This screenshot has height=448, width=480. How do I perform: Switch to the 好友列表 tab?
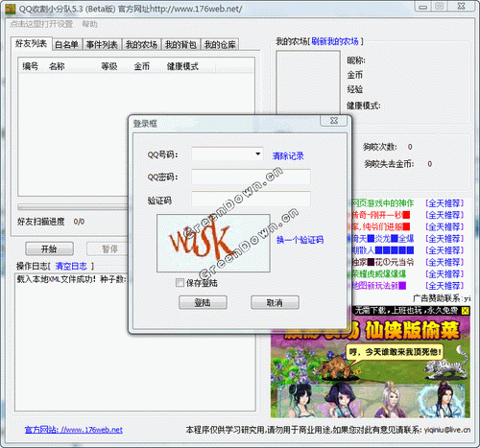click(x=31, y=44)
